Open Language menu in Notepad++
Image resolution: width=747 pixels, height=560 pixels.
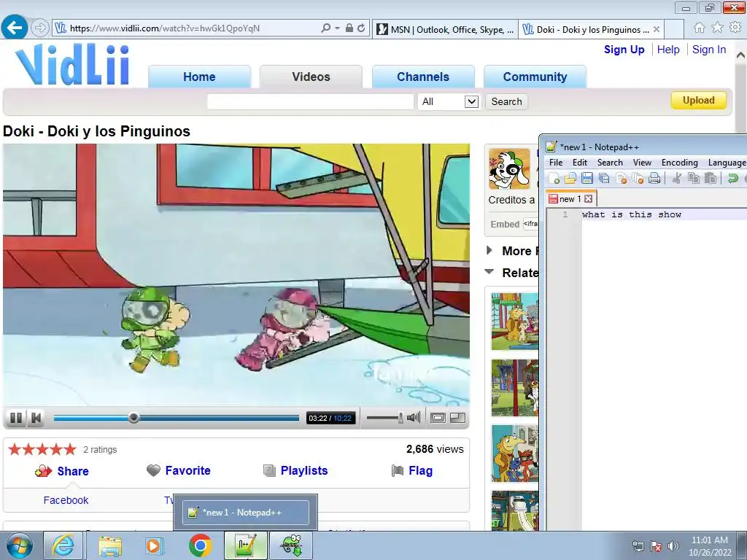(727, 163)
